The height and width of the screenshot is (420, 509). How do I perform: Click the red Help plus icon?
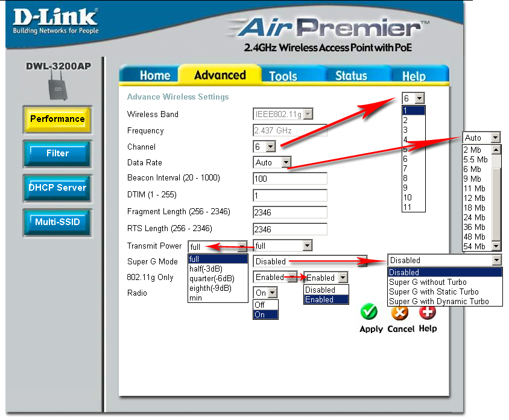click(x=427, y=312)
